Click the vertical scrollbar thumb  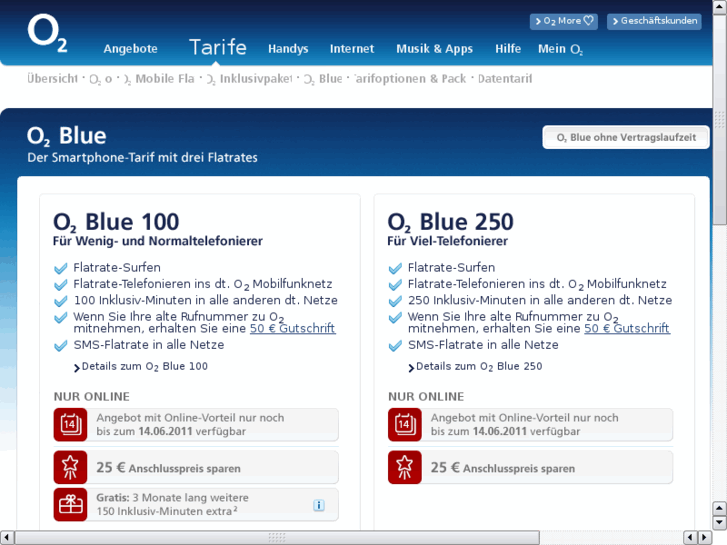pyautogui.click(x=720, y=120)
